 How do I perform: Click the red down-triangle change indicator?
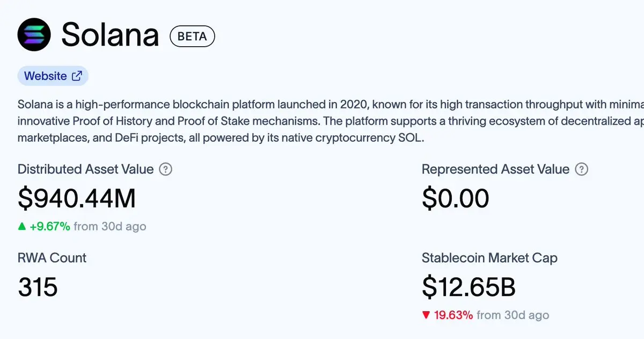[426, 315]
